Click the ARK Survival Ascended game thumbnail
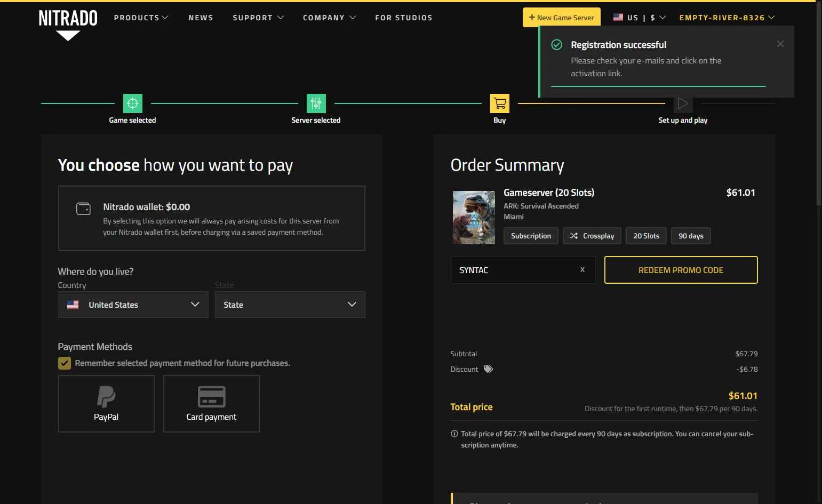The height and width of the screenshot is (504, 822). (x=474, y=218)
